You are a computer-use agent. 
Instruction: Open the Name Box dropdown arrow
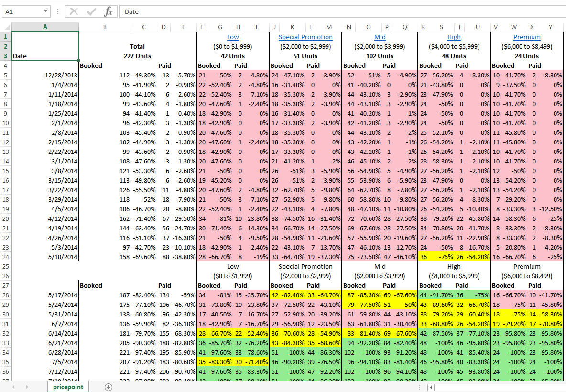coord(46,11)
